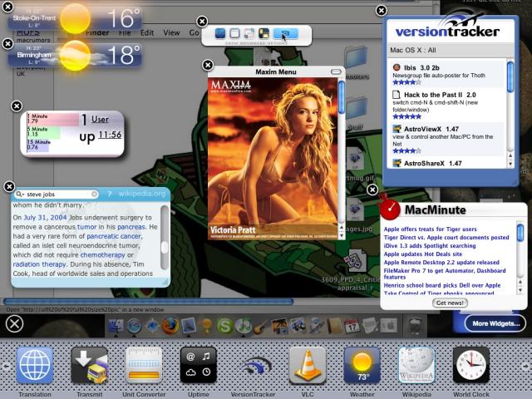Launch the Uptime widget icon
This screenshot has height=399, width=532.
(199, 365)
